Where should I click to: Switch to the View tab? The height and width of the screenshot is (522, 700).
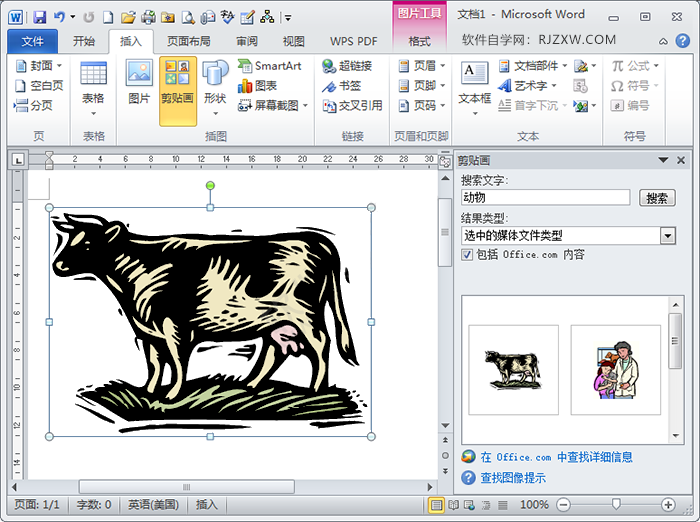click(x=294, y=42)
